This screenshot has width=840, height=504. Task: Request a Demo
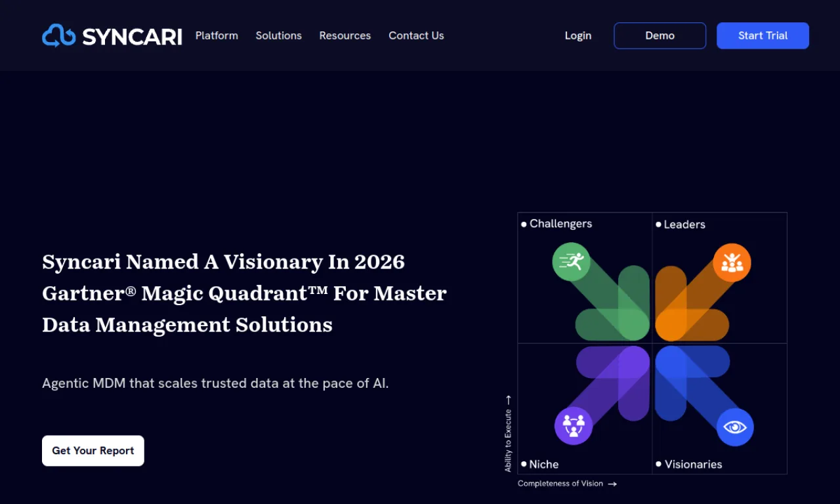point(660,35)
